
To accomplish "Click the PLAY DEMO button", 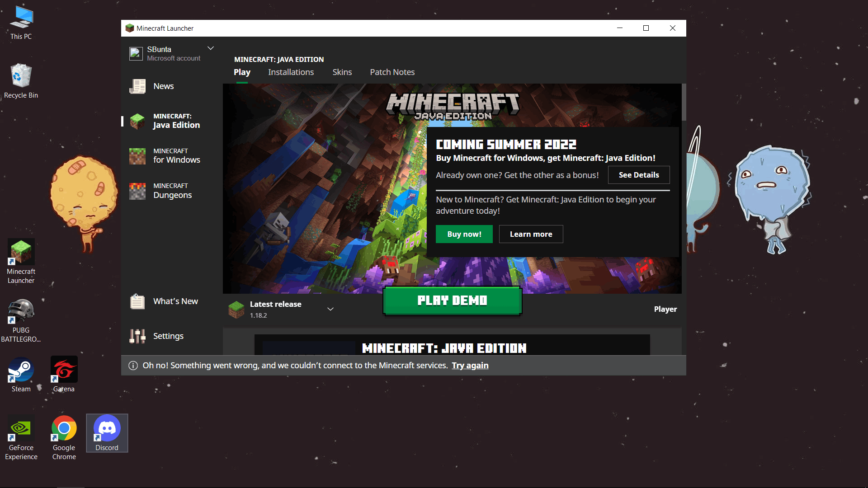I will tap(452, 300).
